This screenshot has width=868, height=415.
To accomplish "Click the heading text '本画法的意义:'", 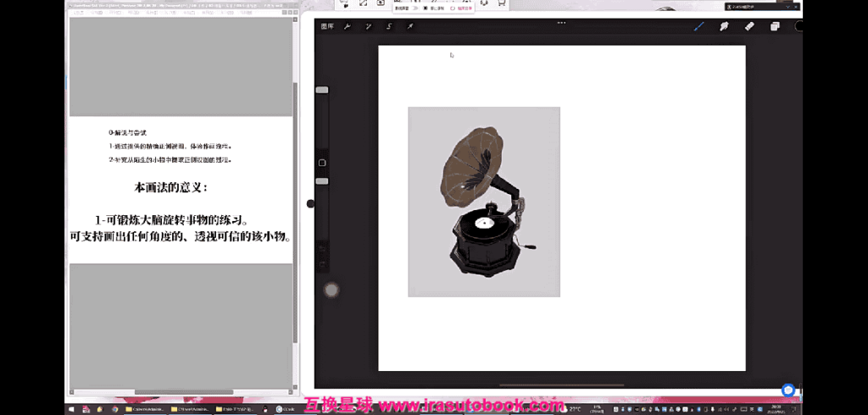I will [171, 187].
